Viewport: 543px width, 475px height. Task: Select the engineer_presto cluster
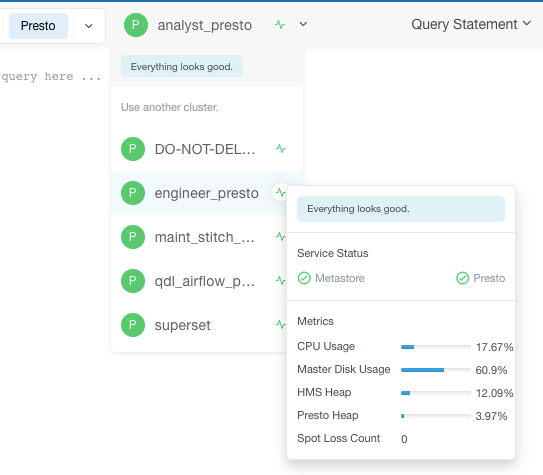(x=207, y=193)
